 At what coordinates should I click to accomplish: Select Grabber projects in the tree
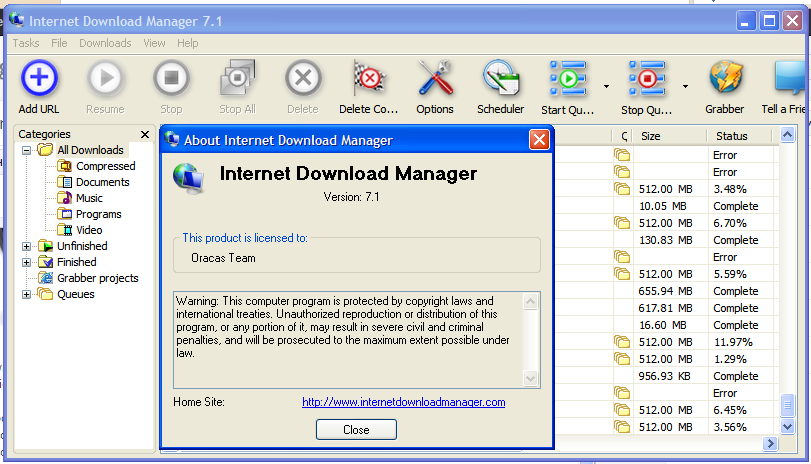pyautogui.click(x=89, y=278)
